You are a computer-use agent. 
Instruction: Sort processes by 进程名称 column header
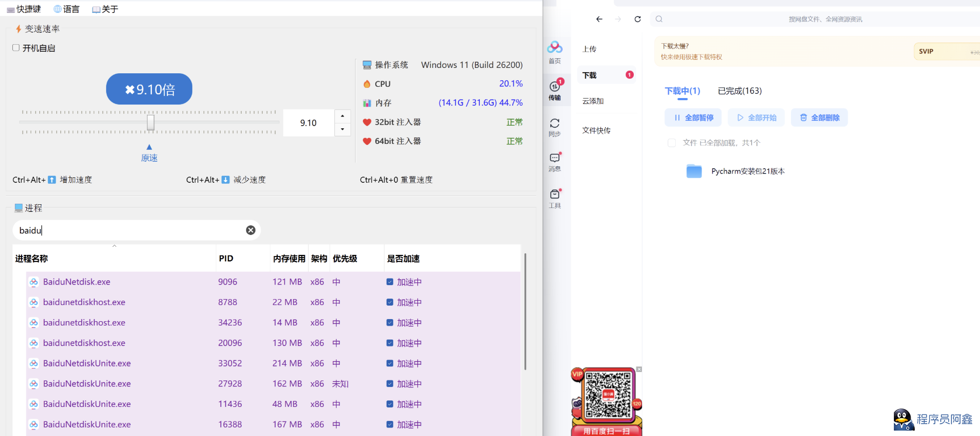click(32, 259)
